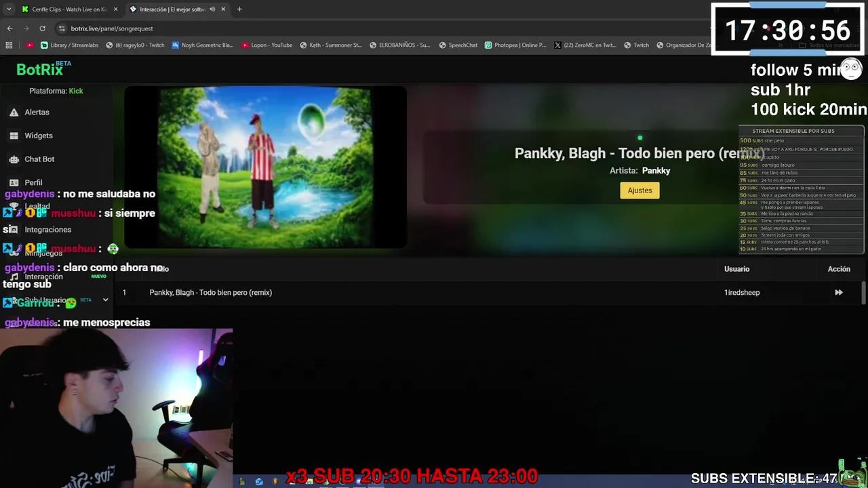Click song title Pankky, Blagh in queue row
The width and height of the screenshot is (868, 488).
pos(211,293)
